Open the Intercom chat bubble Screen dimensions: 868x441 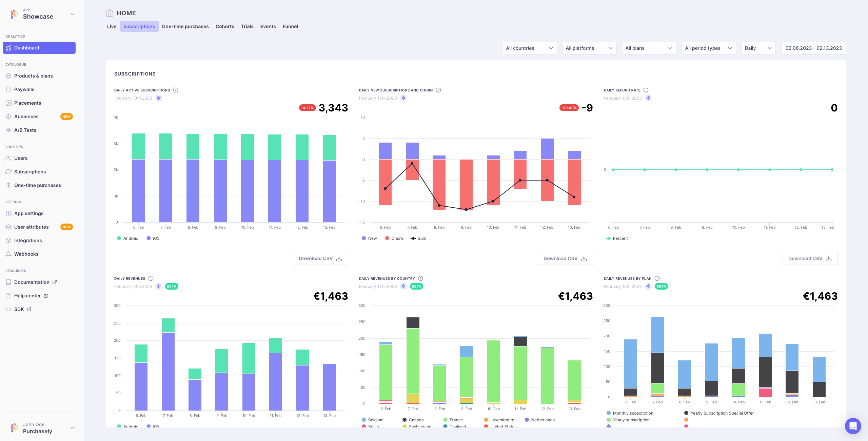point(853,426)
